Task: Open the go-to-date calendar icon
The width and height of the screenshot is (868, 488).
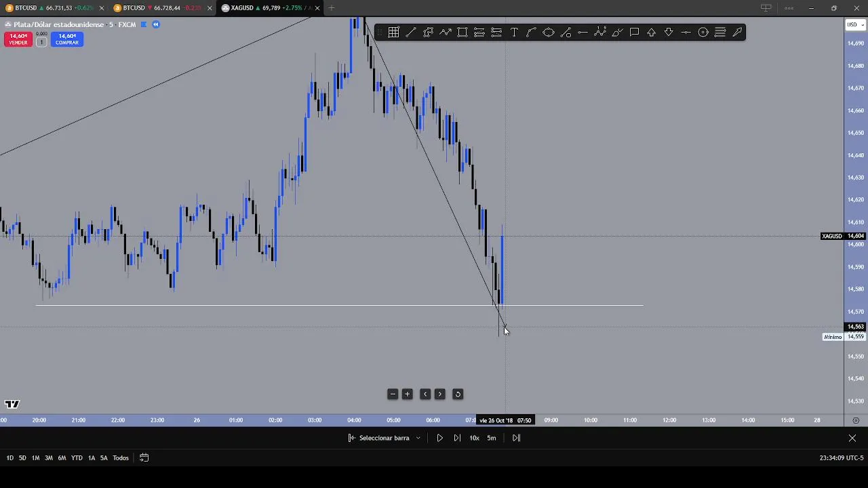Action: [x=144, y=457]
